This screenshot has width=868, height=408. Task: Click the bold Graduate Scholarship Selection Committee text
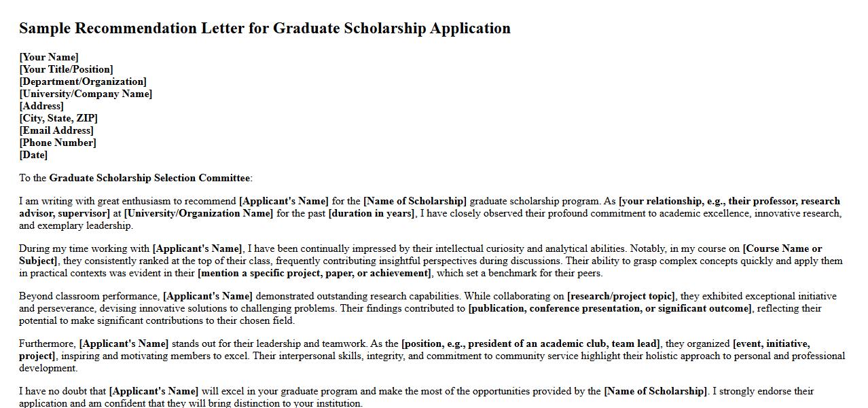[149, 178]
